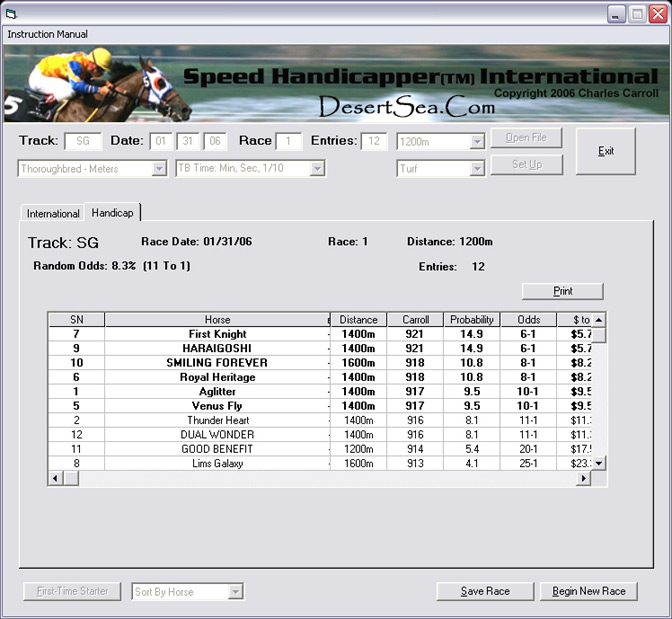Image resolution: width=672 pixels, height=619 pixels.
Task: Click the Carroll value 913
Action: [415, 463]
